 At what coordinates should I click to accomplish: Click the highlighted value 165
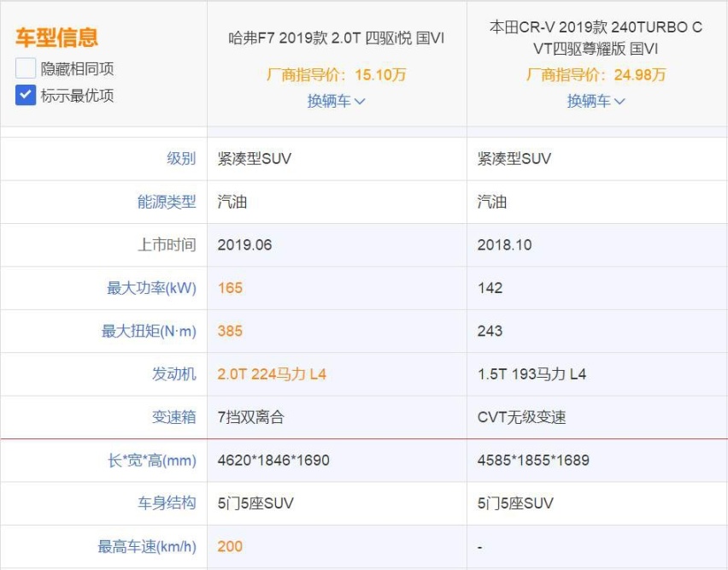tap(231, 288)
